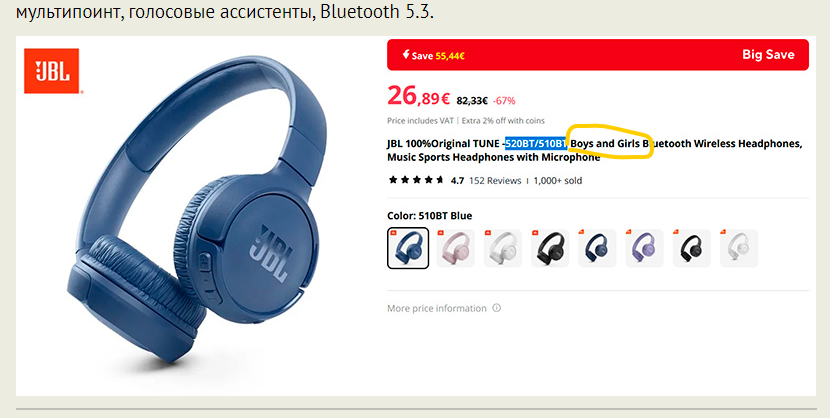Pick the second black headphones variant
The image size is (830, 418).
pyautogui.click(x=692, y=248)
